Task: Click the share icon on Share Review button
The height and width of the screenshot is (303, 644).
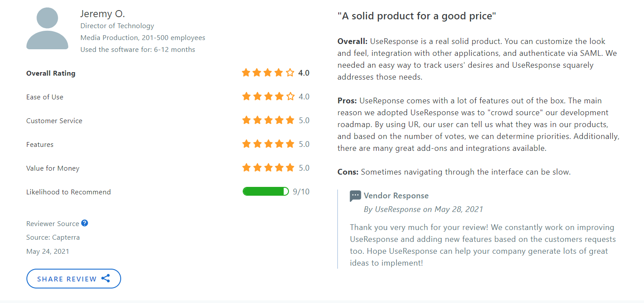Action: (x=106, y=278)
